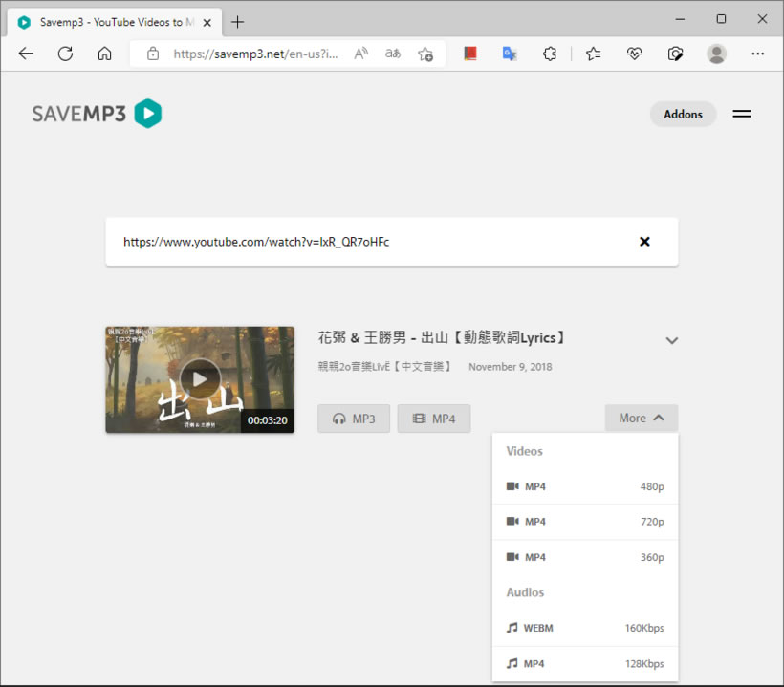This screenshot has height=687, width=784.
Task: Choose WEBM 160Kbps audio option
Action: click(x=584, y=628)
